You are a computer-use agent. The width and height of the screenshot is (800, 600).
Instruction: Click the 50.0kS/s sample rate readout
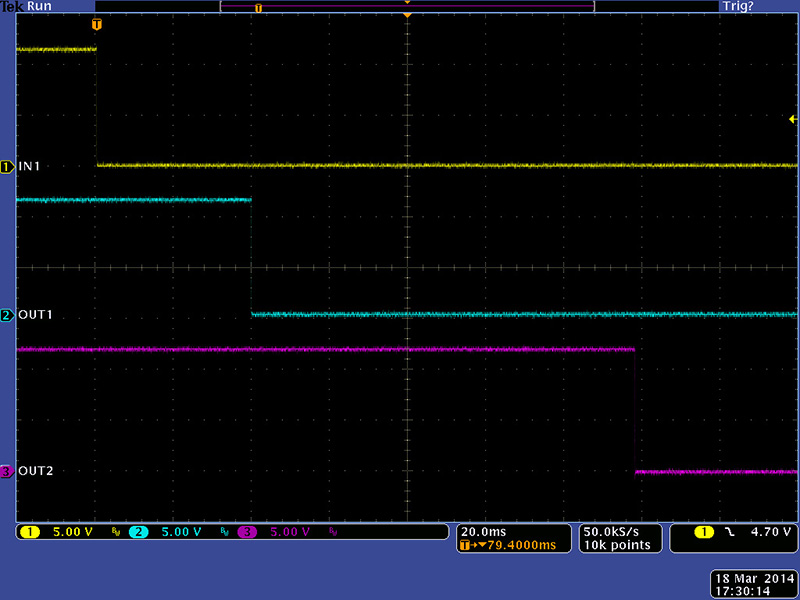[619, 532]
